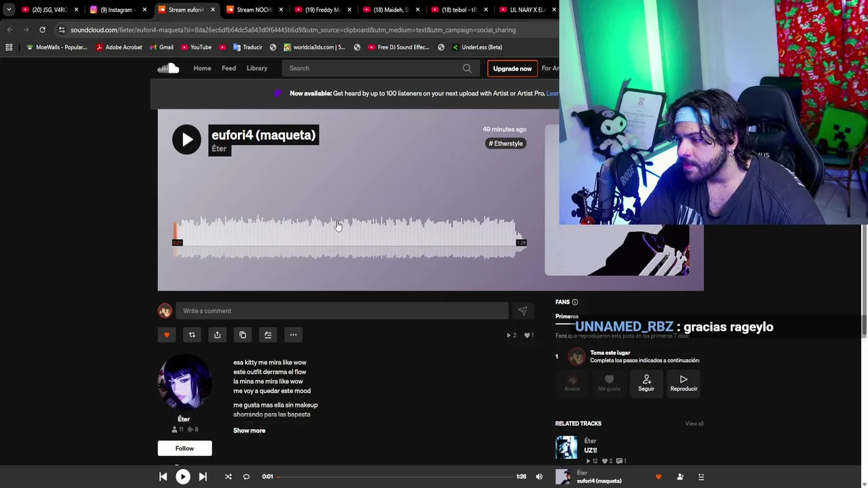This screenshot has width=868, height=488.
Task: Copy the track link using the copy icon
Action: tap(243, 335)
